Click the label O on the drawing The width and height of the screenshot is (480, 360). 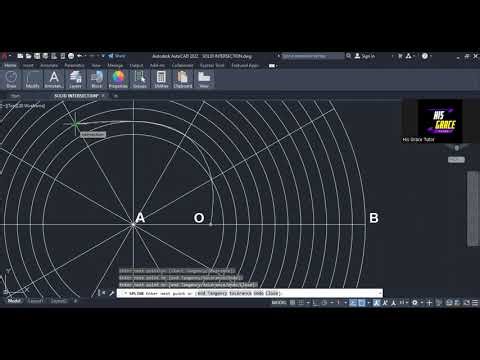199,218
